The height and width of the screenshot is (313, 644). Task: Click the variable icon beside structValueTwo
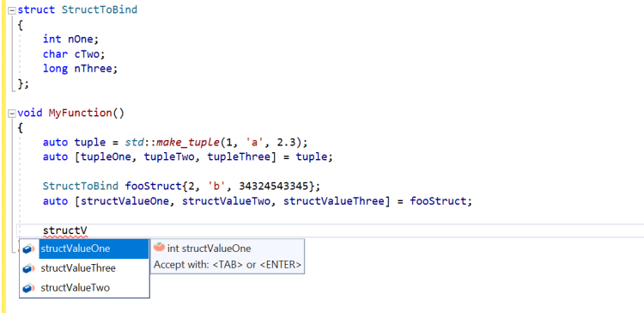[x=28, y=288]
